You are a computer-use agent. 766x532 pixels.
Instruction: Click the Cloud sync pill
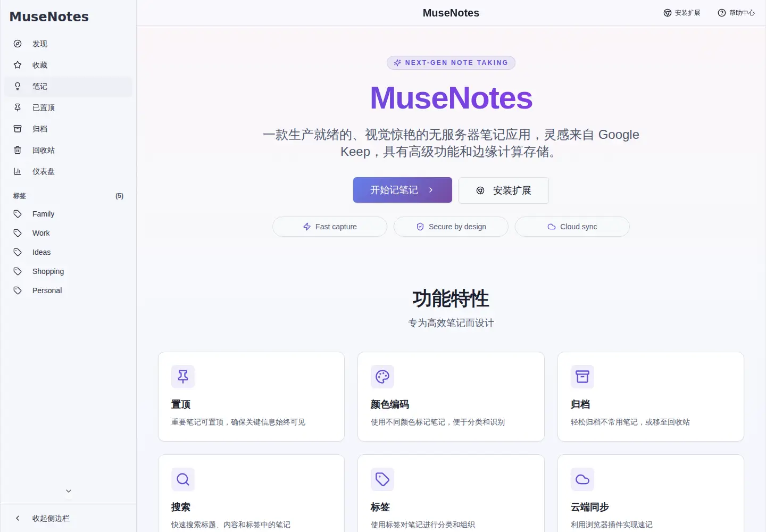pos(572,227)
